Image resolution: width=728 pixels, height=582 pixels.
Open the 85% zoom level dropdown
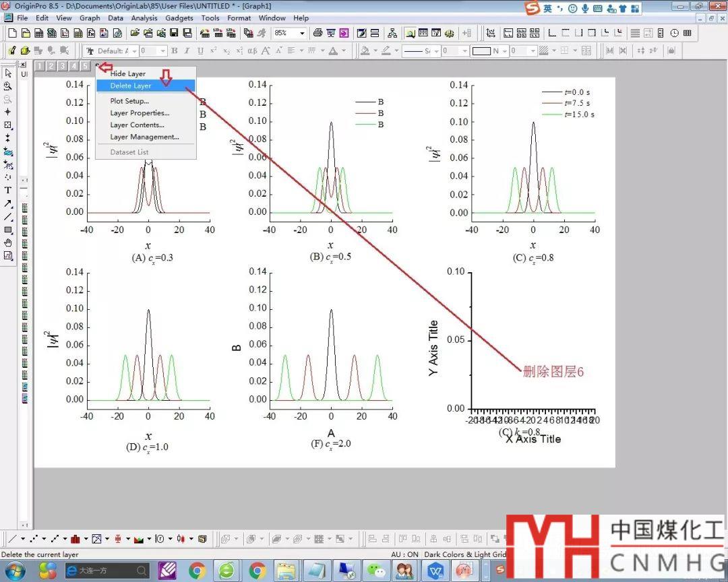pos(301,33)
